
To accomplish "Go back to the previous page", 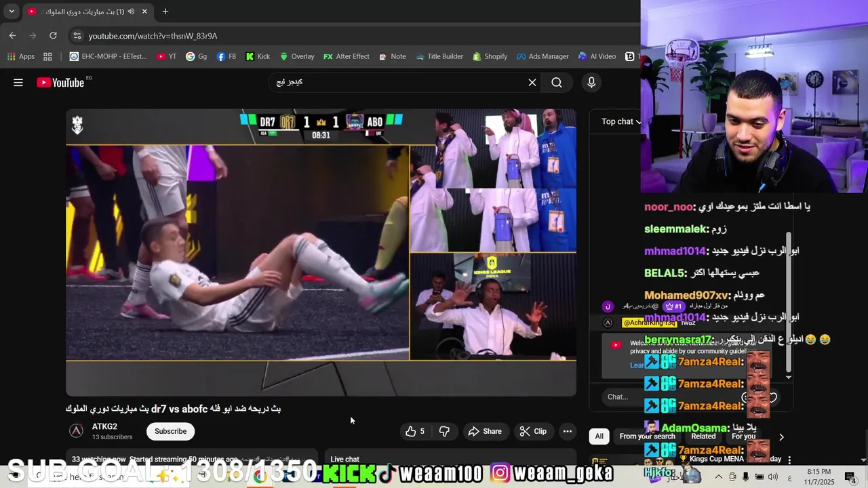I will tap(12, 35).
